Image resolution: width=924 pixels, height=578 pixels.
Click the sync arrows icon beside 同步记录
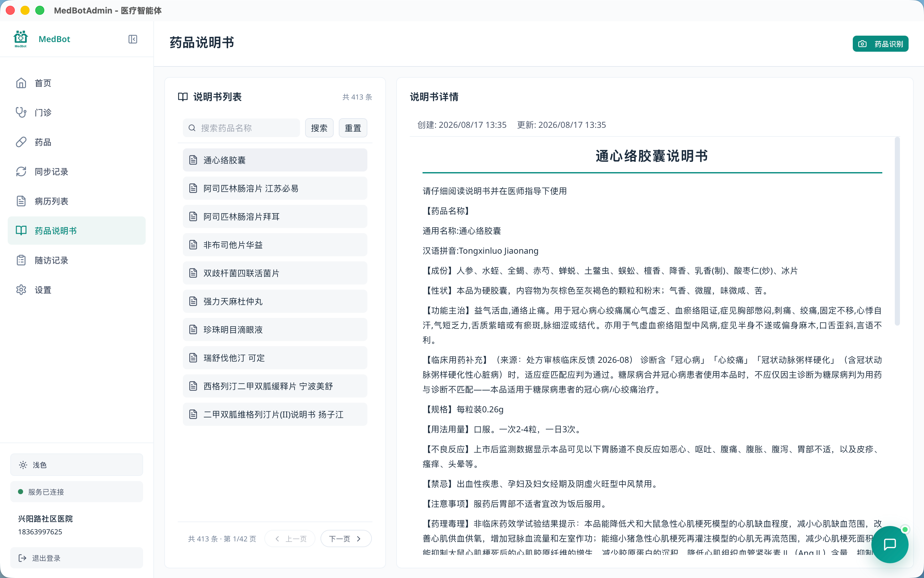[21, 172]
